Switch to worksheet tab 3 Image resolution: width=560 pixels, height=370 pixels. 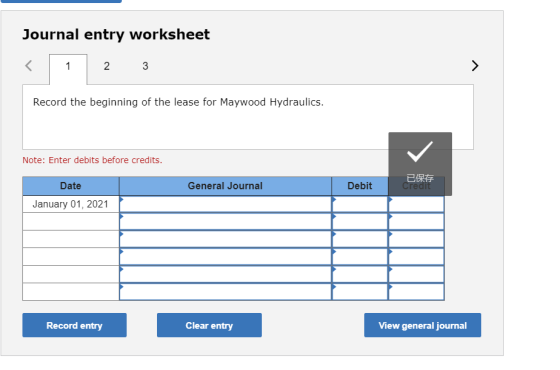point(145,66)
